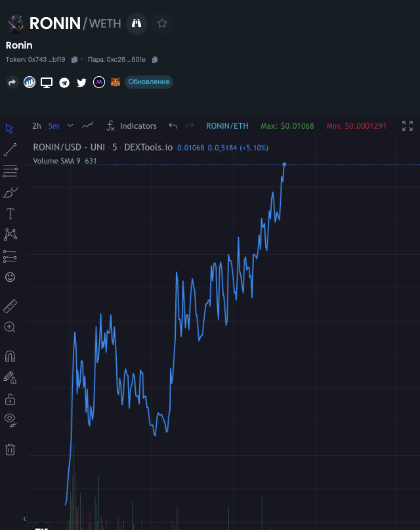
Task: Click the binoculars watch icon
Action: tap(136, 24)
